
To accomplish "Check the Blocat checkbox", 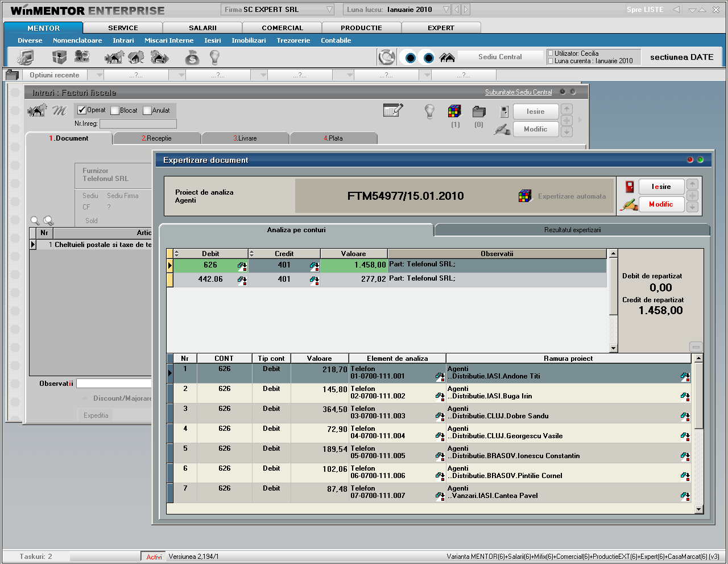I will point(115,111).
